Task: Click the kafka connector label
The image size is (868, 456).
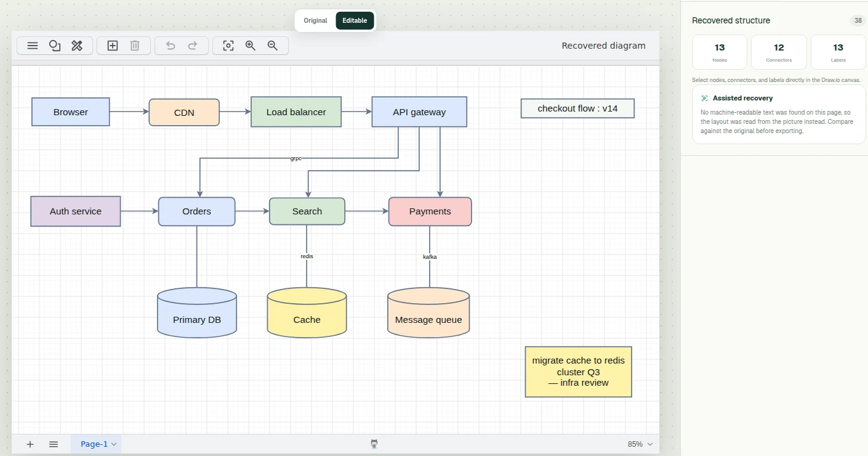Action: 430,256
